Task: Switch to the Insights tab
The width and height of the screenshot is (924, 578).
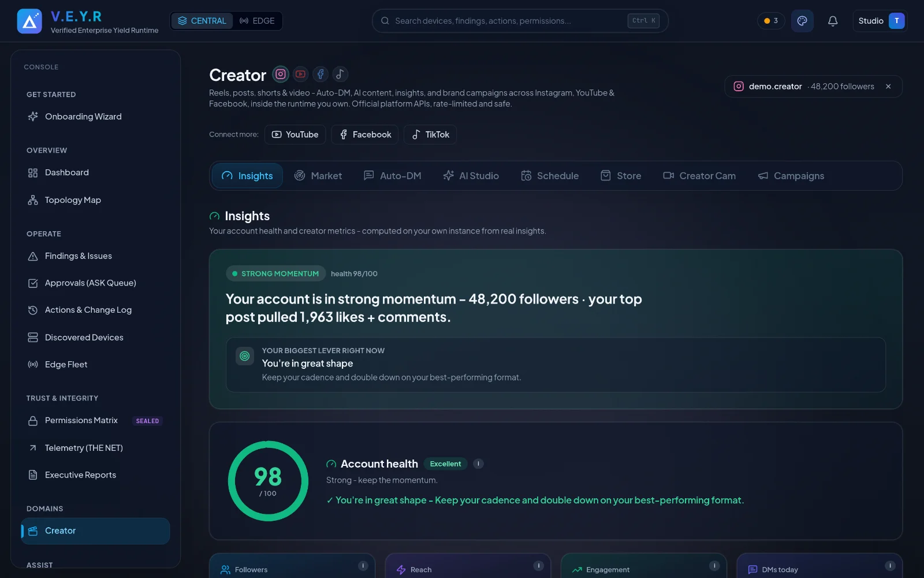Action: [x=247, y=176]
